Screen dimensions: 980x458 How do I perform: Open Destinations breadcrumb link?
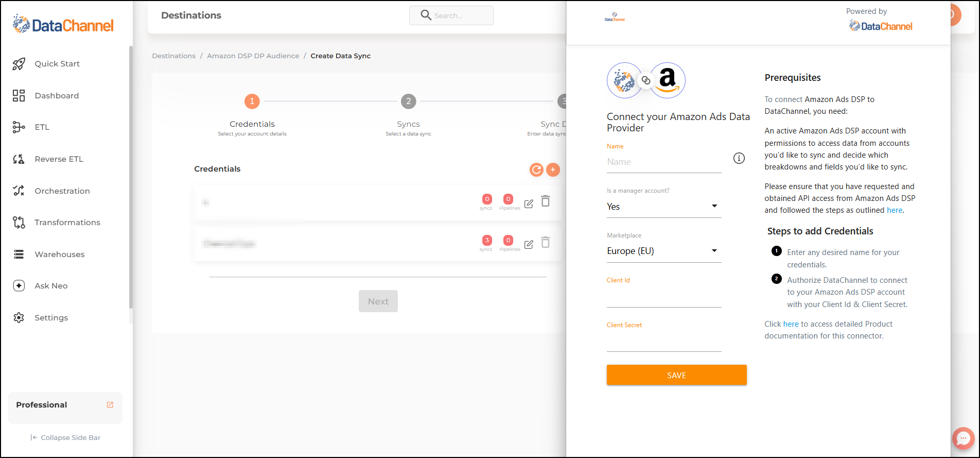174,56
